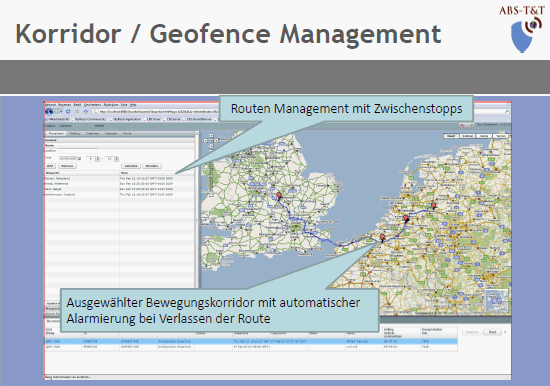Screen dimensions: 550x386
Task: Click the Add waypoint button
Action: tap(50, 166)
